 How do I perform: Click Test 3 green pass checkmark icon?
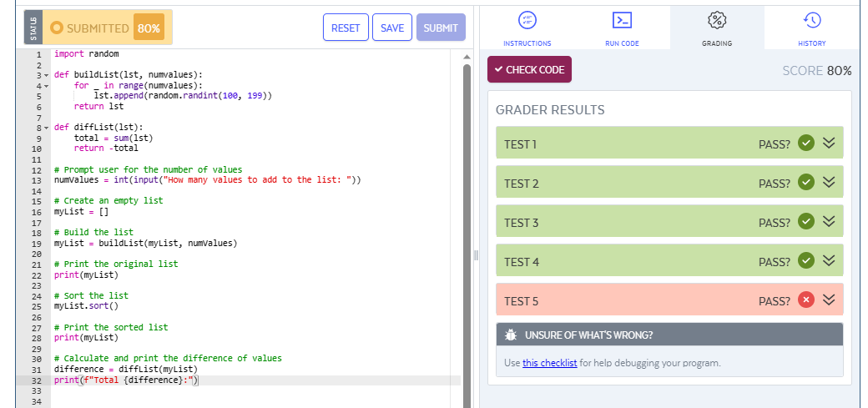pyautogui.click(x=806, y=221)
